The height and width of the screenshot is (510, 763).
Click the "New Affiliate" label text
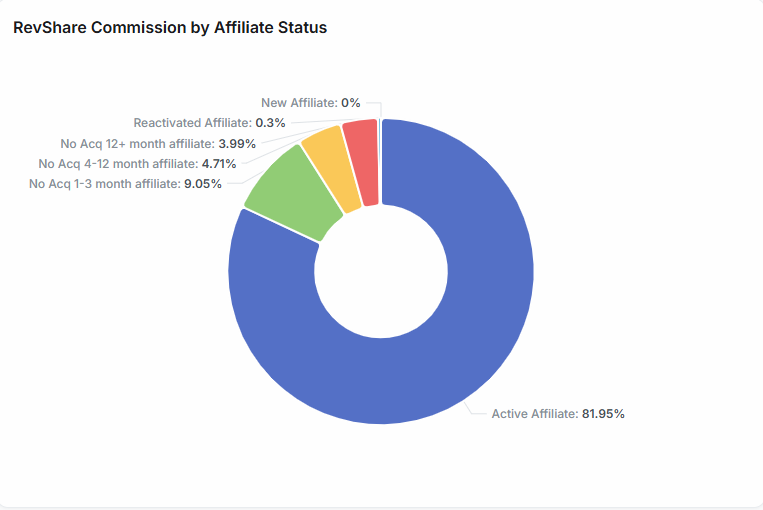tap(298, 102)
